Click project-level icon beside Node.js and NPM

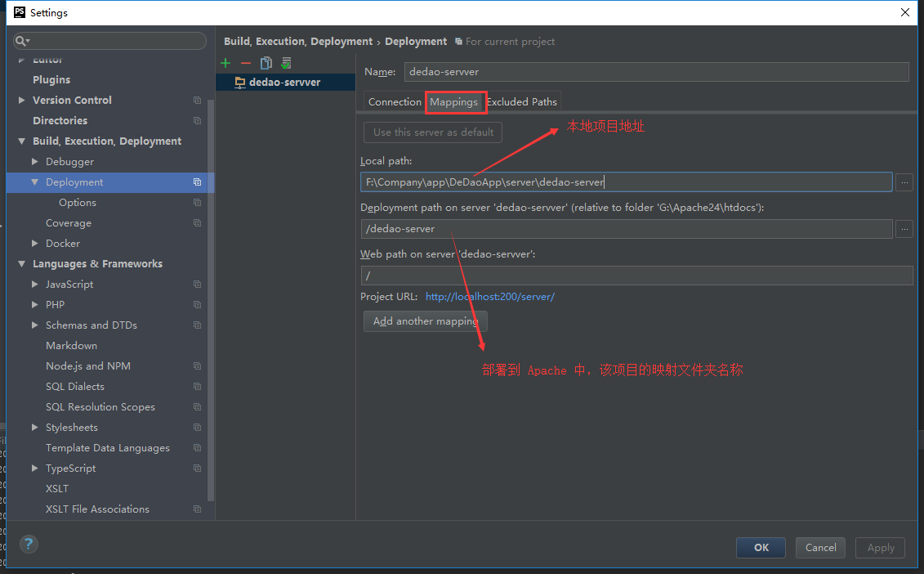(x=198, y=365)
